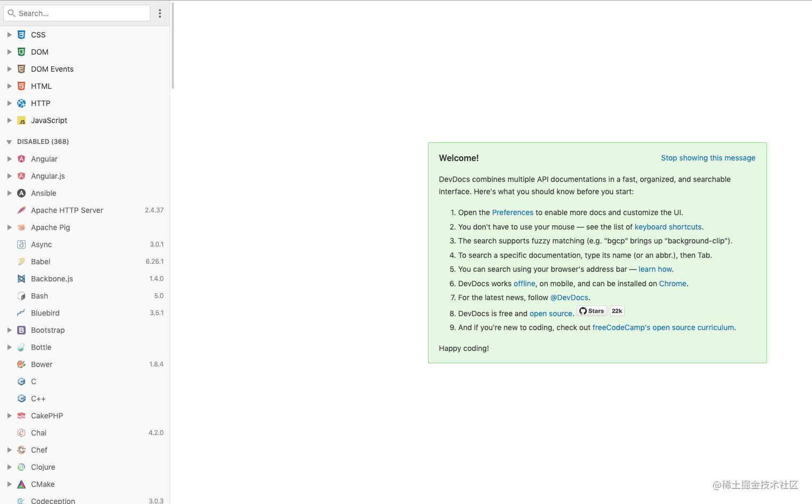Viewport: 812px width, 504px height.
Task: Expand the HTTP docs tree
Action: [9, 103]
